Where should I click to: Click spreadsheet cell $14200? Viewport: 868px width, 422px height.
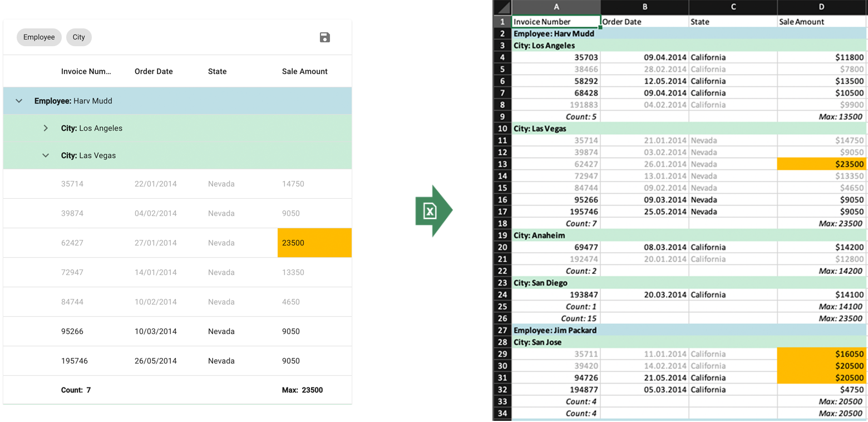[x=822, y=247]
